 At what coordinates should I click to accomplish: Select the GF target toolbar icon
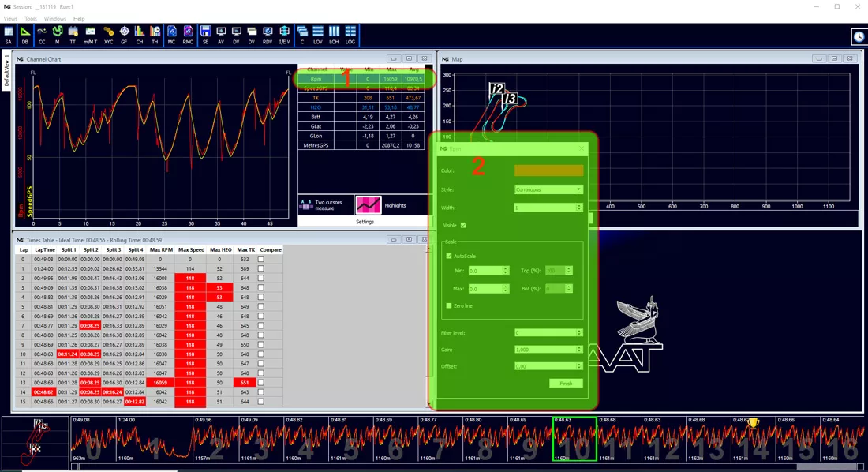pyautogui.click(x=124, y=35)
